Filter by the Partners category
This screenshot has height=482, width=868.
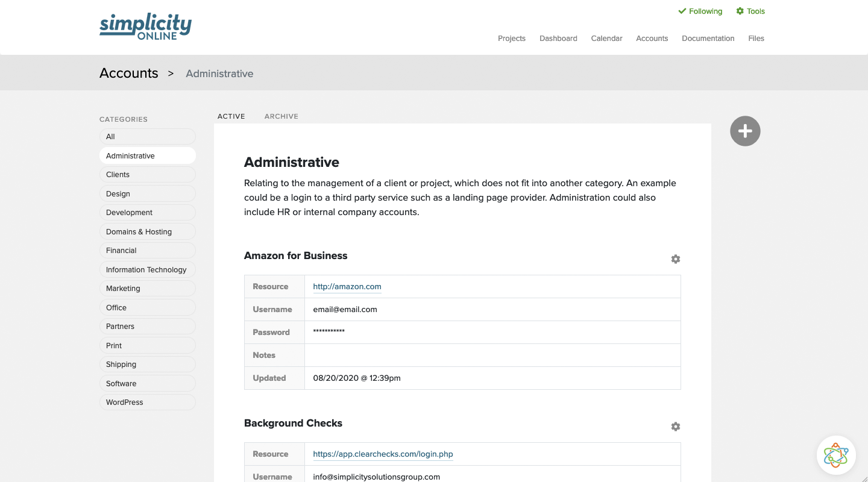148,327
